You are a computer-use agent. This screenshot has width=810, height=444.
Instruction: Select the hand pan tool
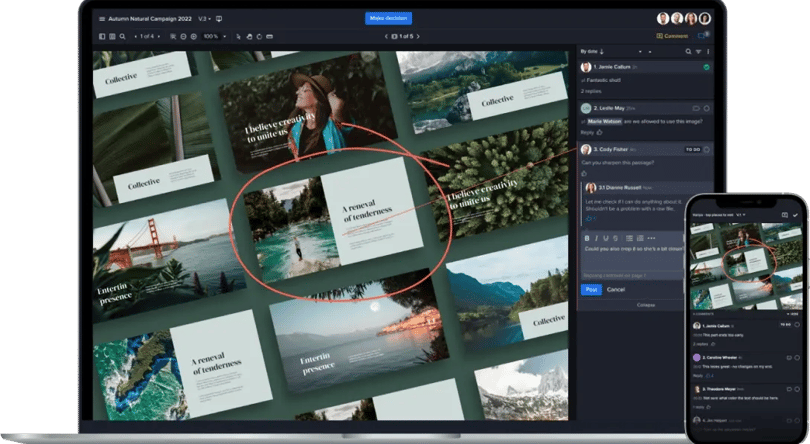(249, 36)
